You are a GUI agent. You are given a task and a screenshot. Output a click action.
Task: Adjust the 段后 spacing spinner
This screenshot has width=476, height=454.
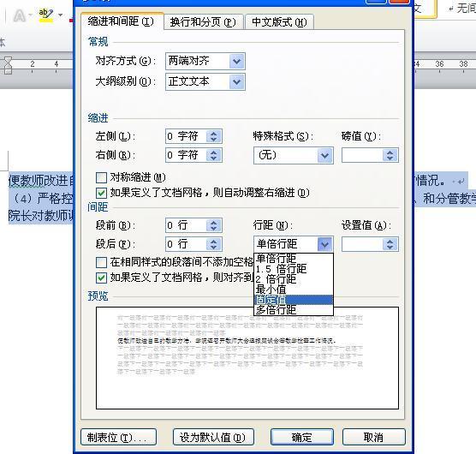point(214,244)
